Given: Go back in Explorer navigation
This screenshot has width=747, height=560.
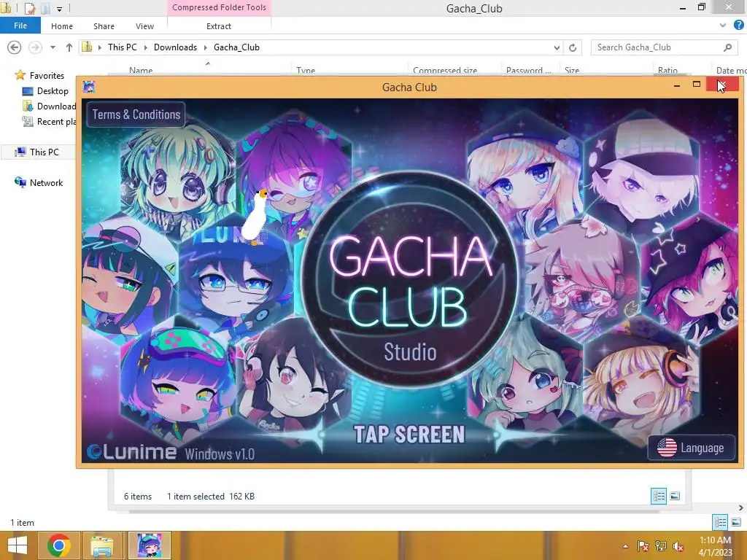Looking at the screenshot, I should click(x=15, y=47).
